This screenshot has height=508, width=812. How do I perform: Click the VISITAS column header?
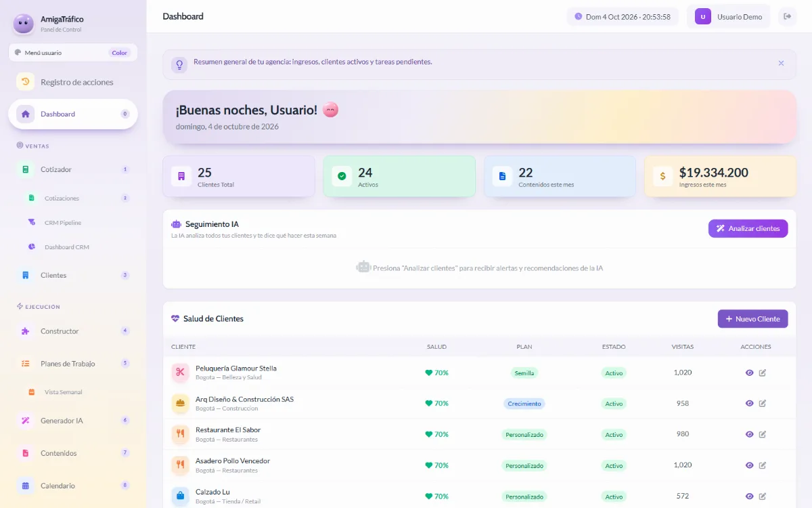[682, 347]
